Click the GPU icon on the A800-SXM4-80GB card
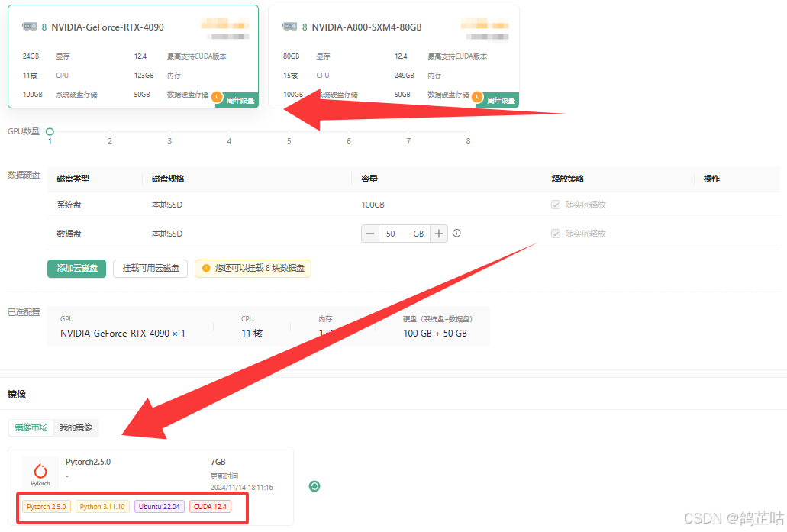787x532 pixels. (x=290, y=27)
